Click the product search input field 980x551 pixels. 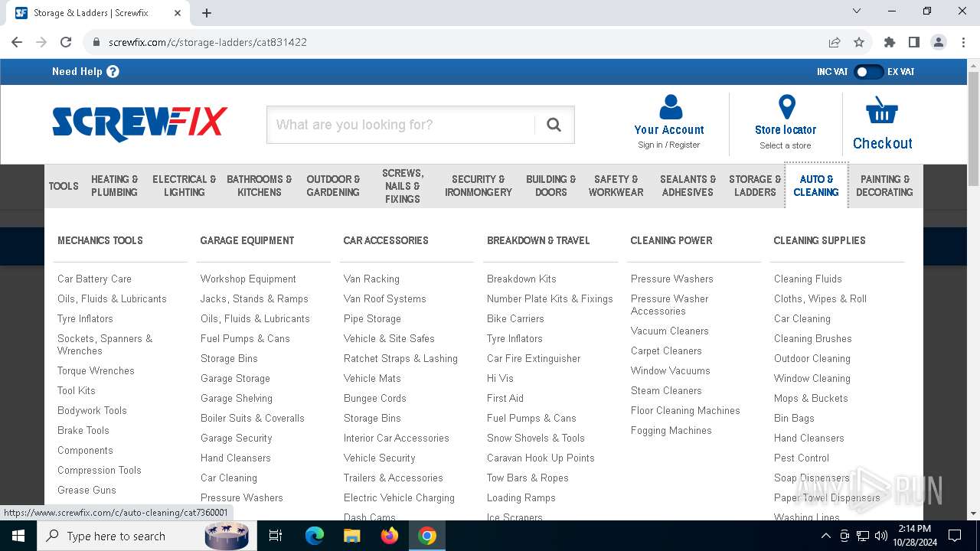[x=401, y=125]
